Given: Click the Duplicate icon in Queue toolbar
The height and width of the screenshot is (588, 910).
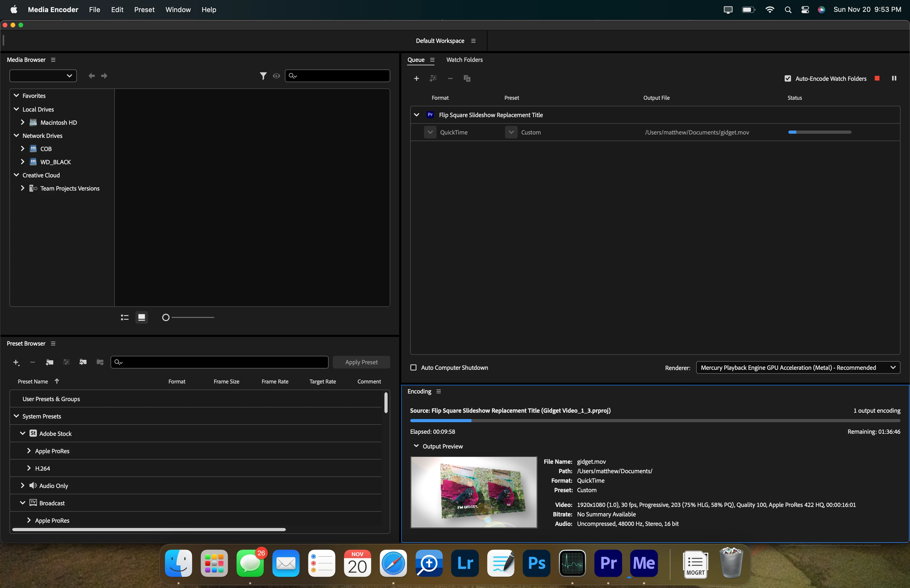Looking at the screenshot, I should pos(467,79).
